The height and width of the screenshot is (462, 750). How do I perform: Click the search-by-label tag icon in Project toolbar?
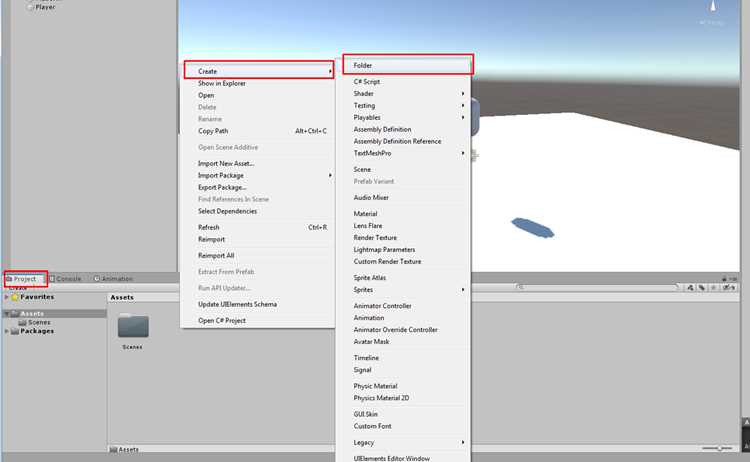(702, 287)
